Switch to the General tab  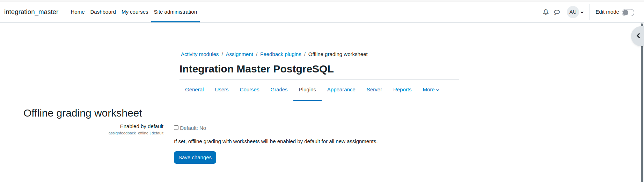coord(195,90)
